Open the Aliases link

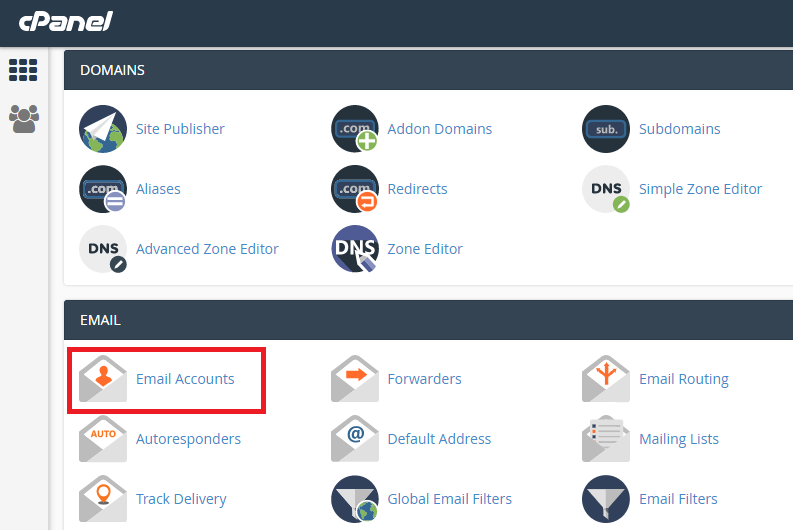pyautogui.click(x=158, y=189)
